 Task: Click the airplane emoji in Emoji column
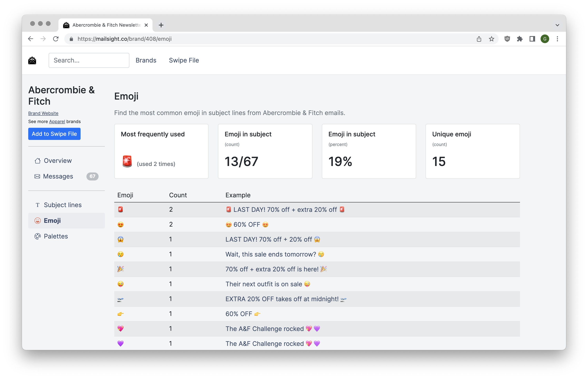(120, 299)
